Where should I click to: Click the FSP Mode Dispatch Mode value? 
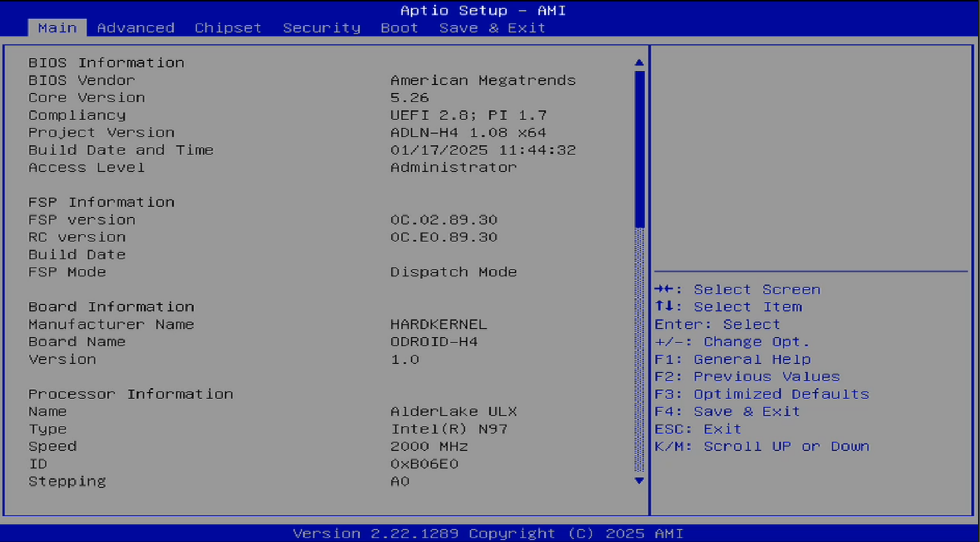pos(453,272)
